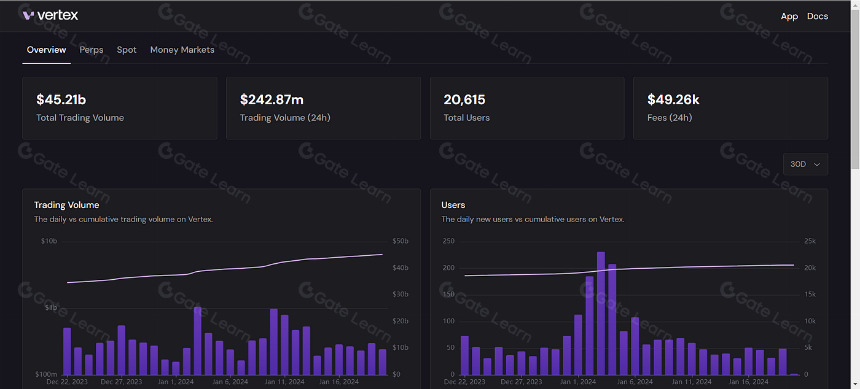Click the Dec 27, 2023 volume axis label
The width and height of the screenshot is (860, 389).
[122, 382]
